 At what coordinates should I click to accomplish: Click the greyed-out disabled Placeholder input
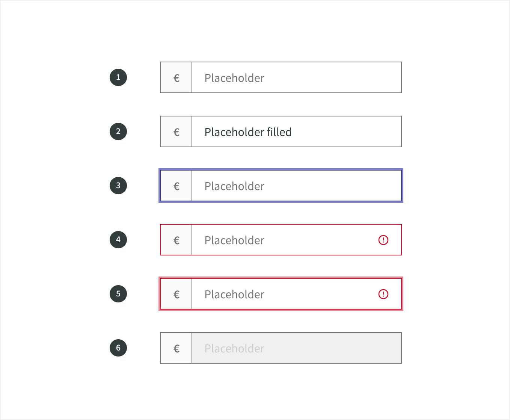[297, 348]
